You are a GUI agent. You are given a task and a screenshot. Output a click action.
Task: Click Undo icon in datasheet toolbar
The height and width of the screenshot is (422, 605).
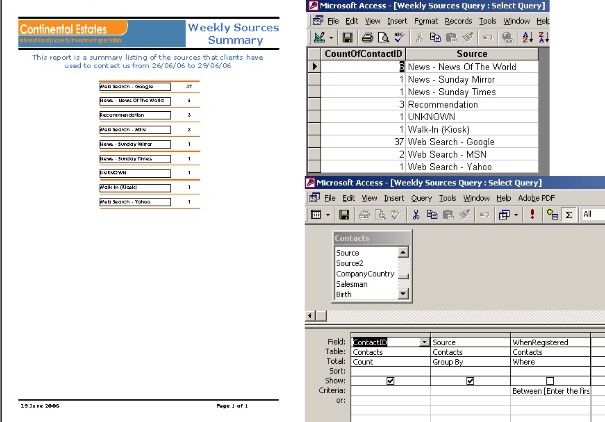click(x=488, y=37)
